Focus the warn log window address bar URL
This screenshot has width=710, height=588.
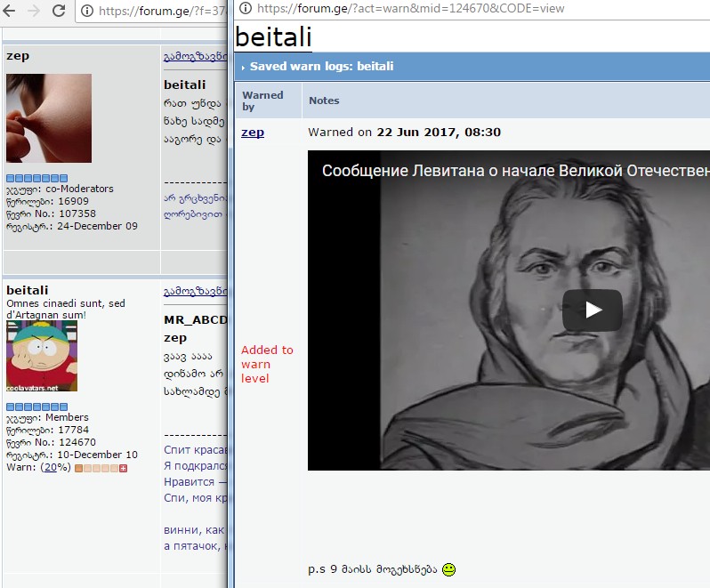[x=411, y=8]
